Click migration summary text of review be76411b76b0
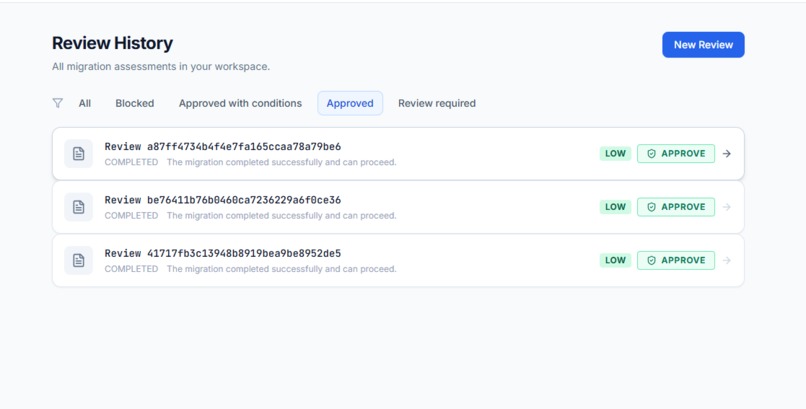This screenshot has height=409, width=806. pos(282,216)
